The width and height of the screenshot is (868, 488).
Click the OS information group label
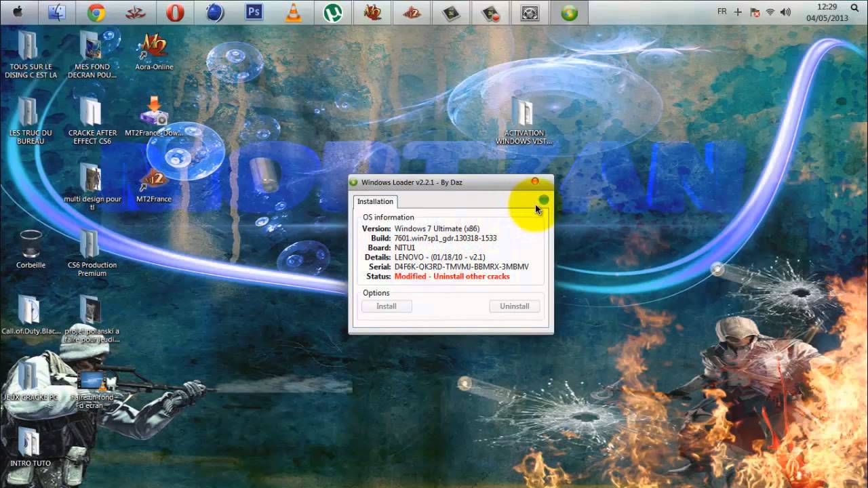coord(388,218)
